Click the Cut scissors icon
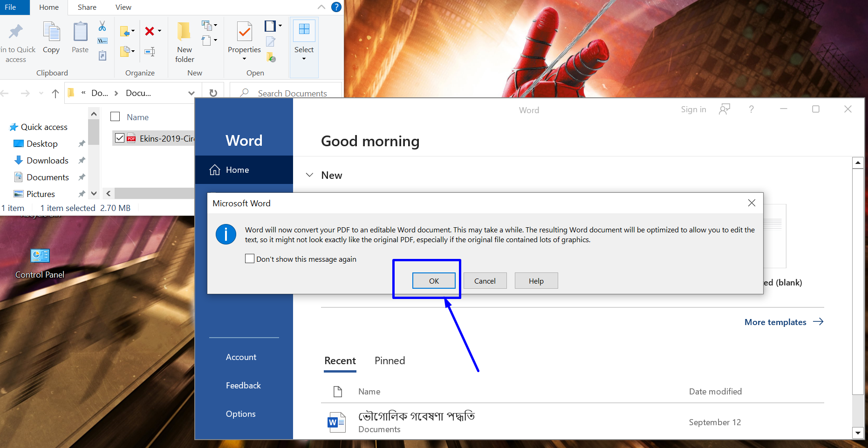 103,26
